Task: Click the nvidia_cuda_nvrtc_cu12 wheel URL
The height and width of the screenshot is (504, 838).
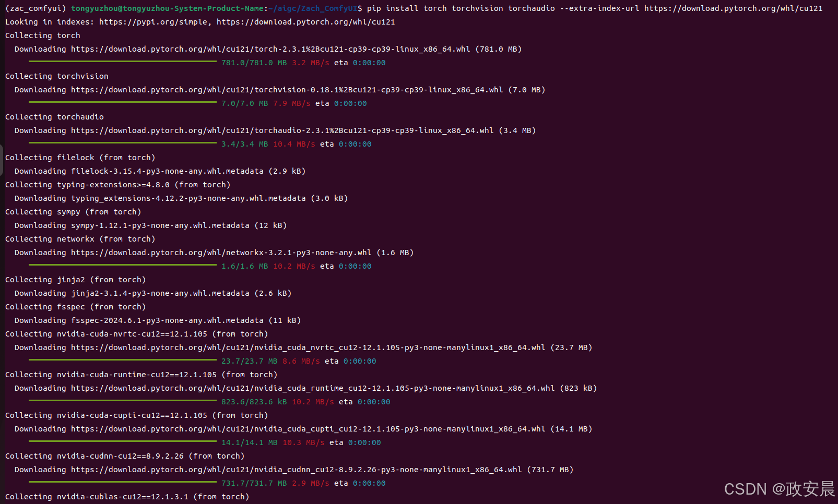Action: [x=308, y=347]
